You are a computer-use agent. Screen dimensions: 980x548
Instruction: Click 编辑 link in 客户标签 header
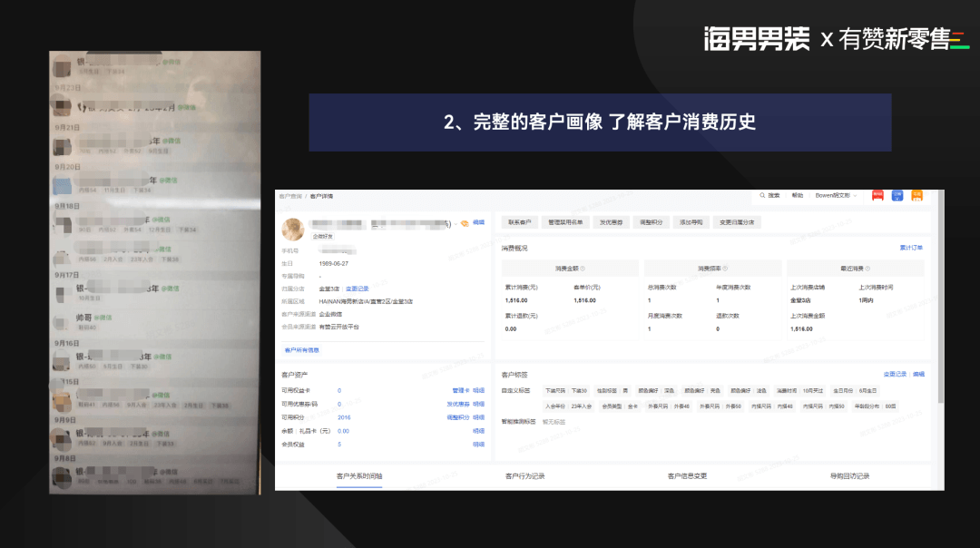(918, 375)
